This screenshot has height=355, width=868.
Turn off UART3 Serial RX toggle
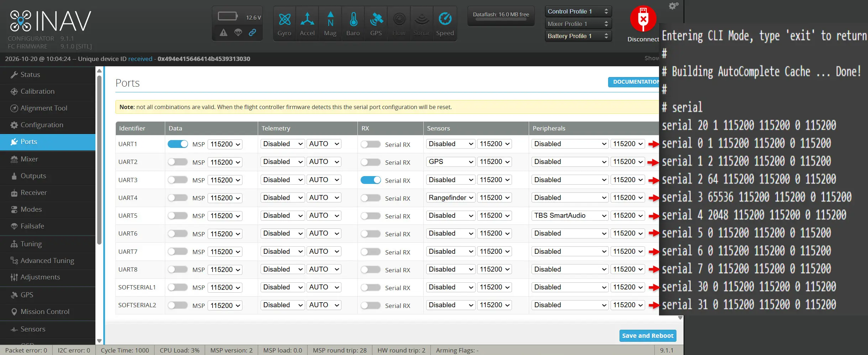tap(371, 180)
